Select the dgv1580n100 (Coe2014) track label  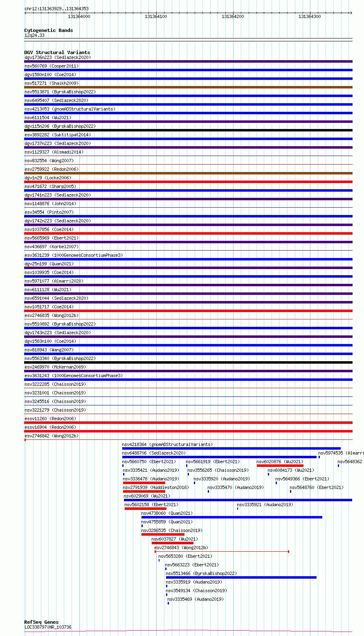tap(50, 75)
